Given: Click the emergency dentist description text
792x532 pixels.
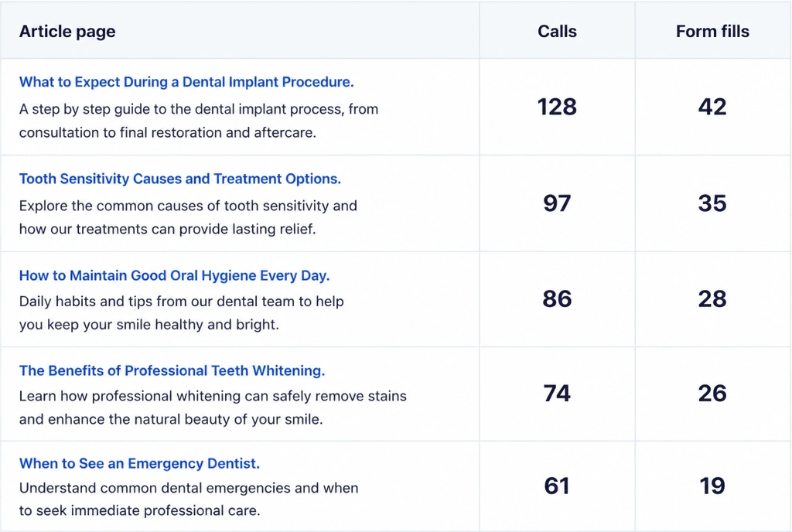Looking at the screenshot, I should click(x=189, y=500).
